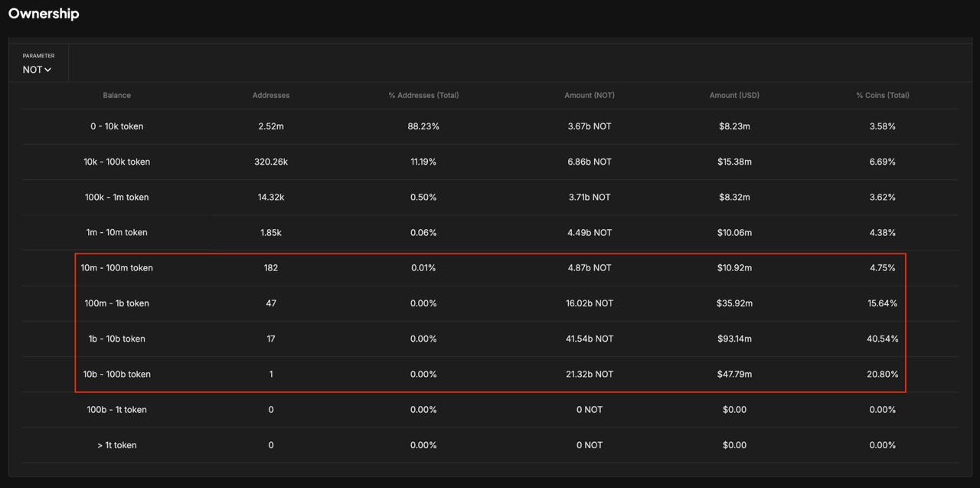
Task: Open the NOT parameter dropdown
Action: tap(37, 70)
